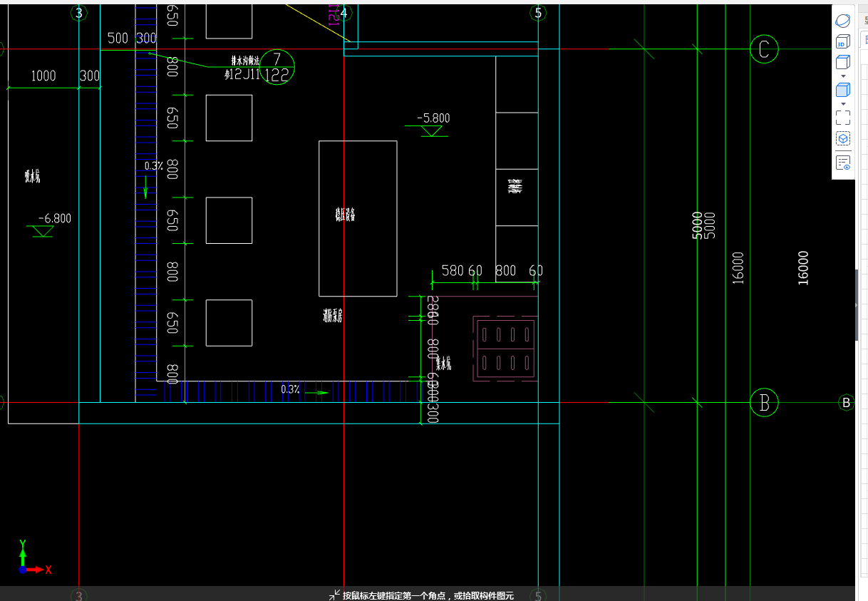This screenshot has height=601, width=868.
Task: Click the dashed-square full-screen zoom icon
Action: click(843, 118)
